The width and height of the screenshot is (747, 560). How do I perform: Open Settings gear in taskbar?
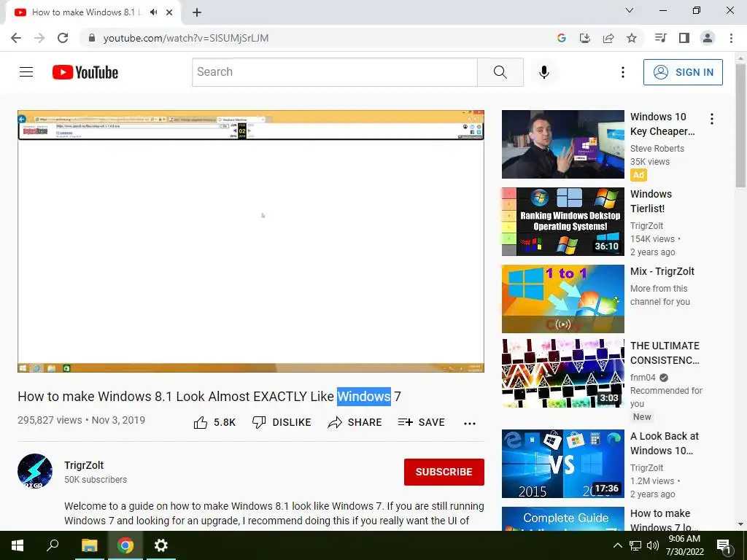(161, 545)
